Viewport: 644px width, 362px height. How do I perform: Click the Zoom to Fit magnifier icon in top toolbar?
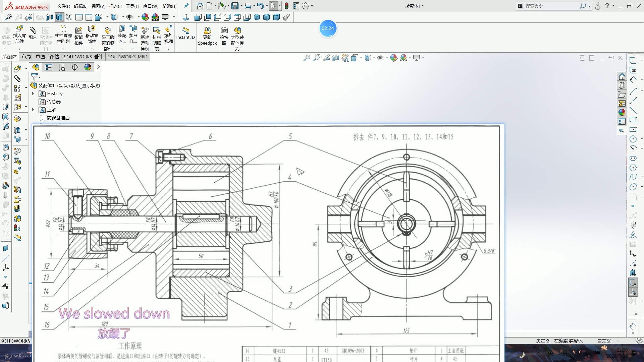[x=8, y=17]
